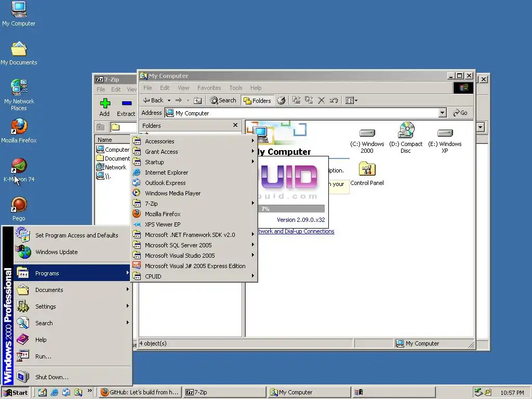The width and height of the screenshot is (532, 399).
Task: Click the CPU-Z loading progress bar
Action: coord(291,209)
